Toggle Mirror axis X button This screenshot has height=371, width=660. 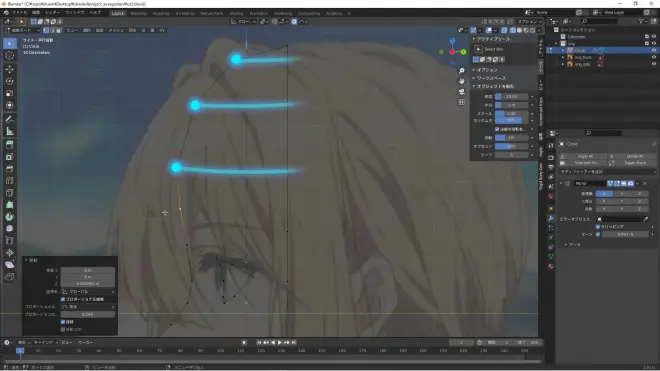pos(604,193)
